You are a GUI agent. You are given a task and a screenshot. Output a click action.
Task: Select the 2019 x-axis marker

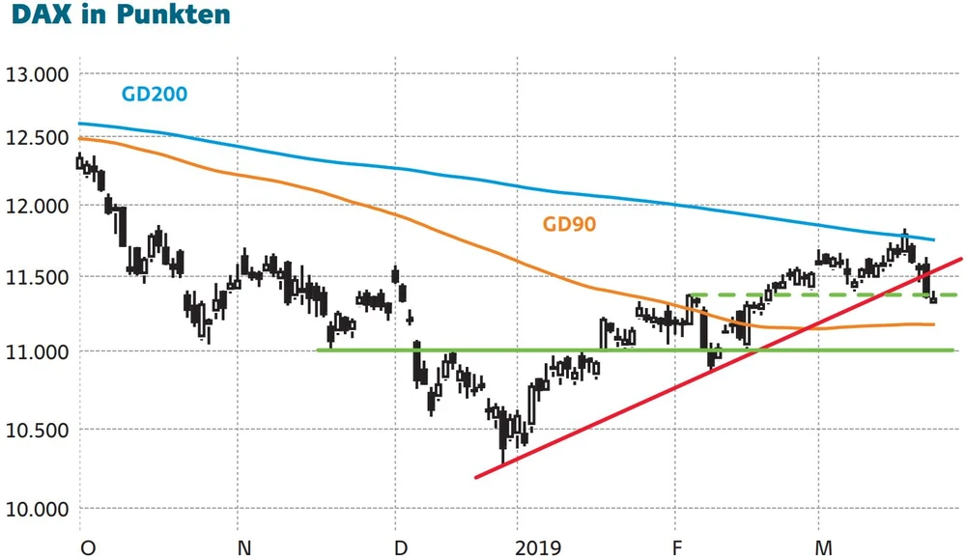point(540,547)
